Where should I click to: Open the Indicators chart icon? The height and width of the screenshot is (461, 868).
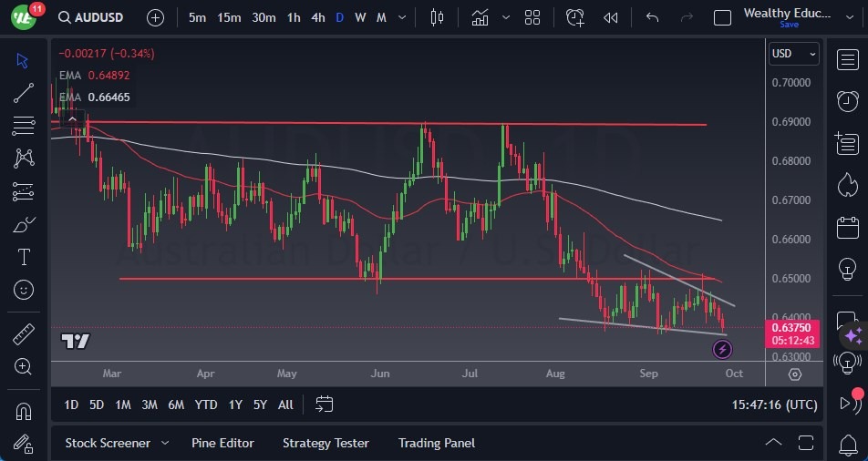(x=480, y=17)
